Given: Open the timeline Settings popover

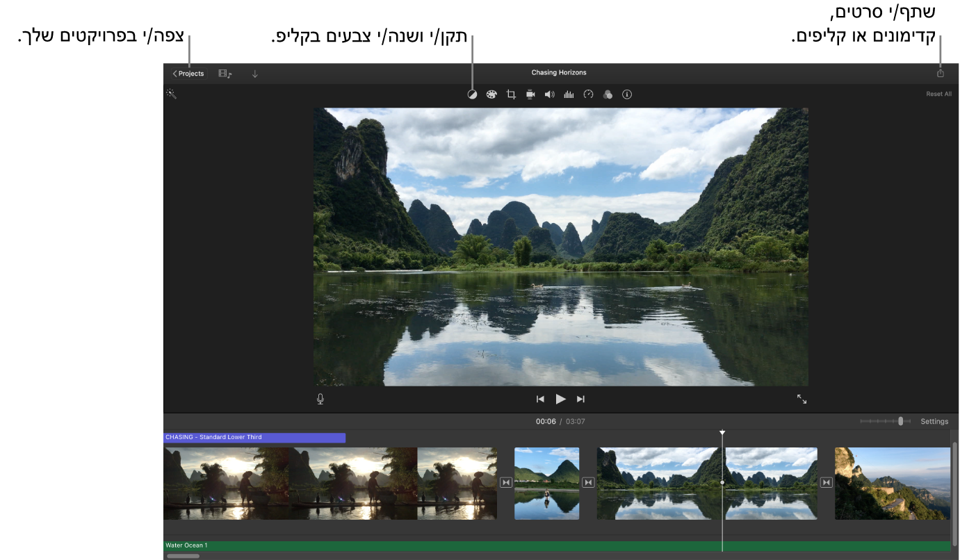Looking at the screenshot, I should pos(934,421).
